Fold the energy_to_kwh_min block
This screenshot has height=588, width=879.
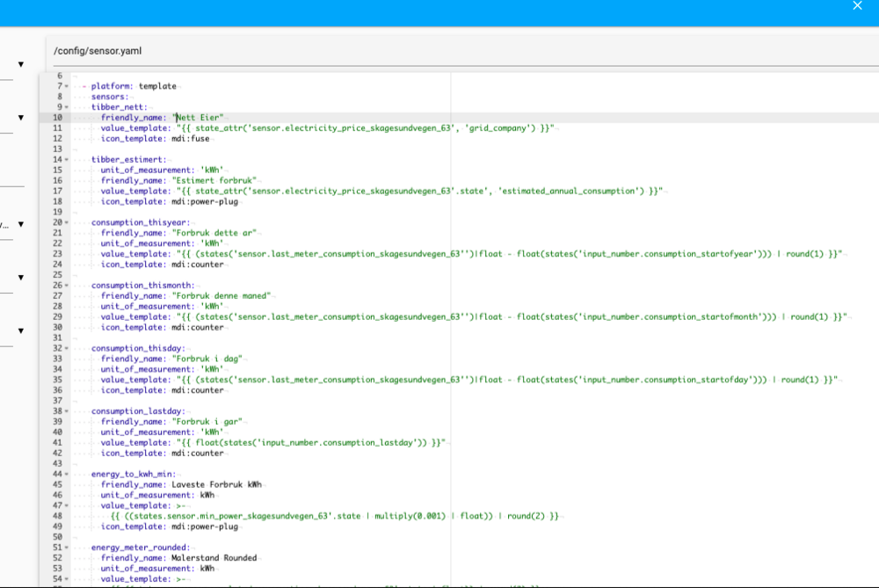pyautogui.click(x=67, y=475)
